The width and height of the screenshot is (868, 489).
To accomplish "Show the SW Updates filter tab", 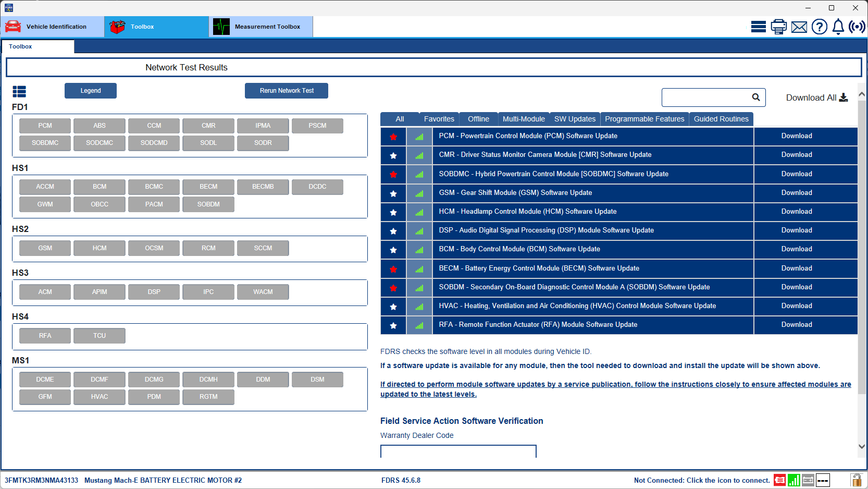I will click(x=575, y=119).
